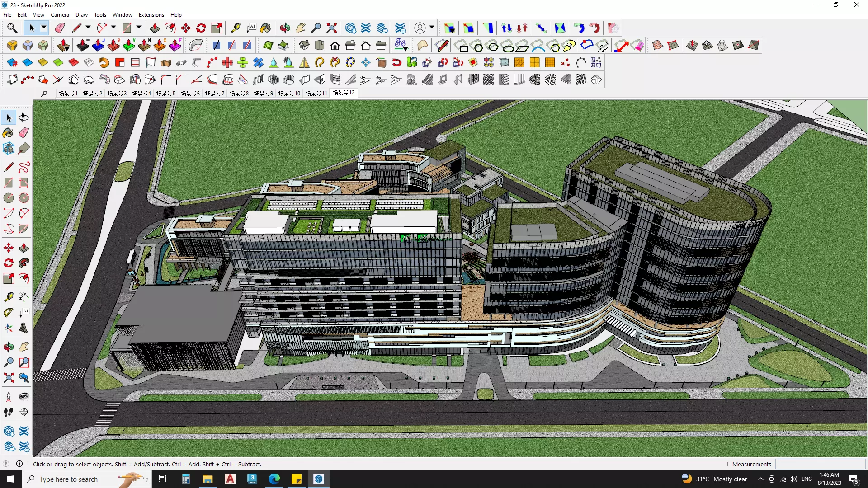The height and width of the screenshot is (488, 868).
Task: Open the Draw menu
Action: point(81,15)
